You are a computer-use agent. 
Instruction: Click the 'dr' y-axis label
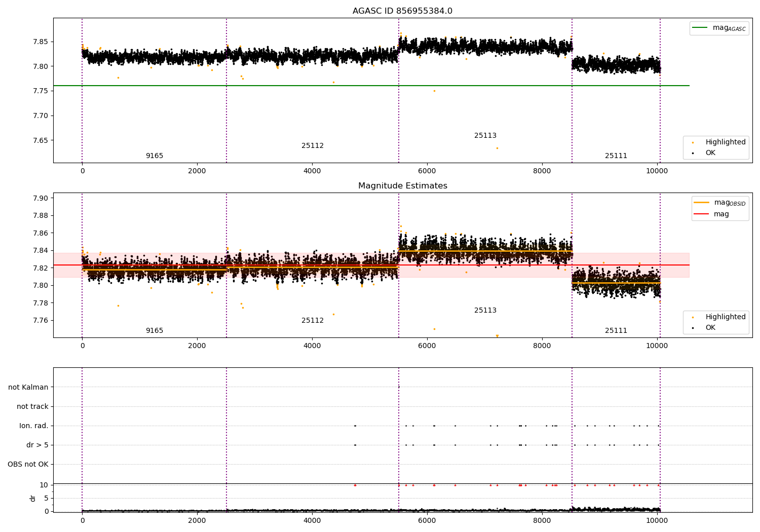33,498
